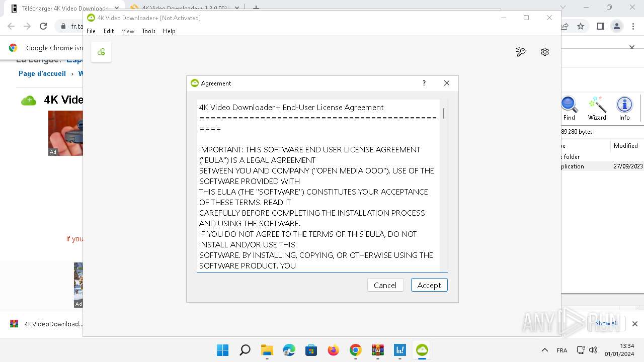644x362 pixels.
Task: Open the View menu
Action: pyautogui.click(x=128, y=31)
